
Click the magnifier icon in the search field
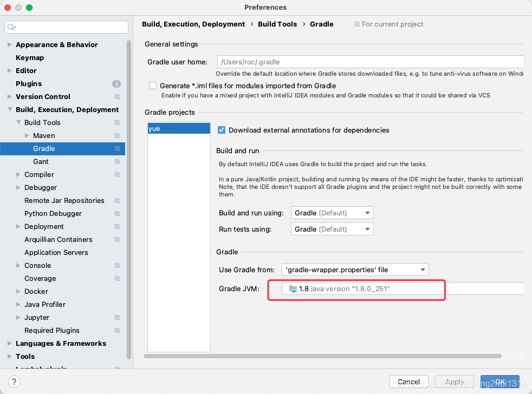tap(12, 26)
